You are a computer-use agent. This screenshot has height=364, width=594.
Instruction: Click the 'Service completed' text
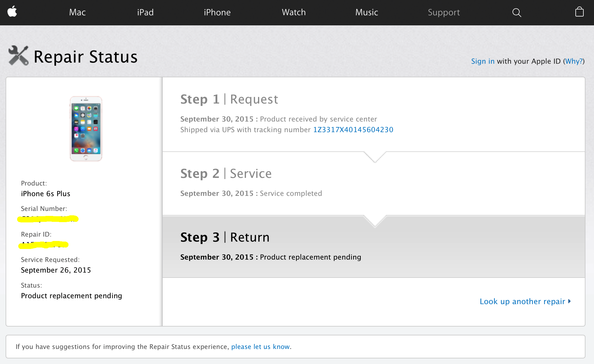point(291,194)
